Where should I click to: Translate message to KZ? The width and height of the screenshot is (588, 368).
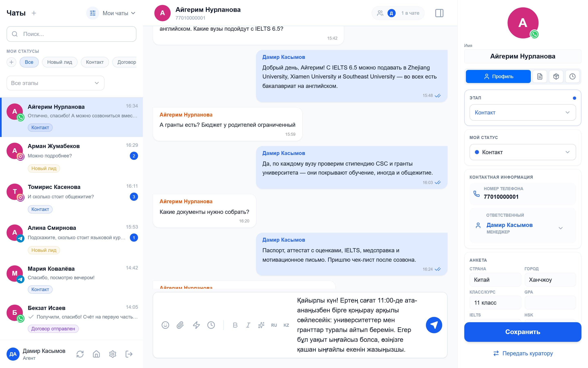tap(286, 325)
